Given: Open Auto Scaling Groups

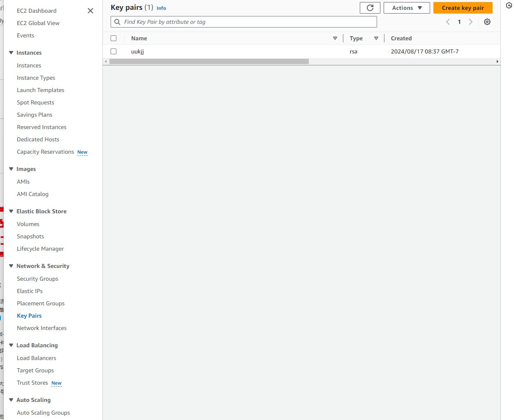Looking at the screenshot, I should tap(43, 413).
